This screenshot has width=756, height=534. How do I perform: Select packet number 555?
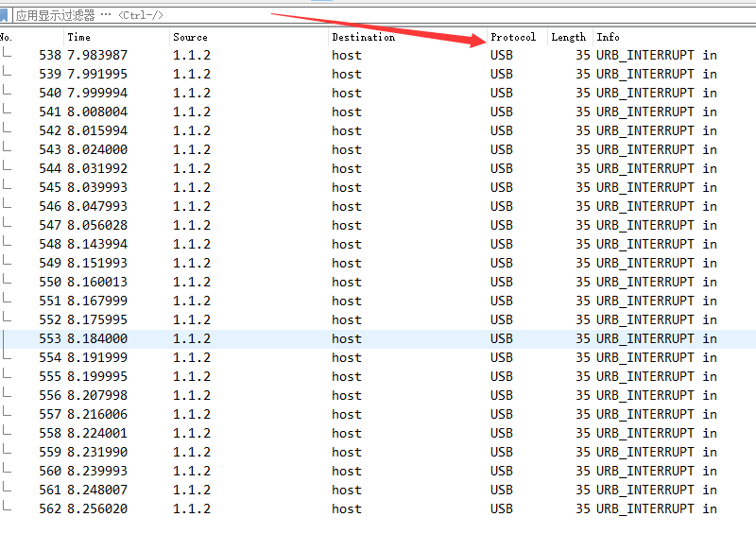tap(378, 376)
